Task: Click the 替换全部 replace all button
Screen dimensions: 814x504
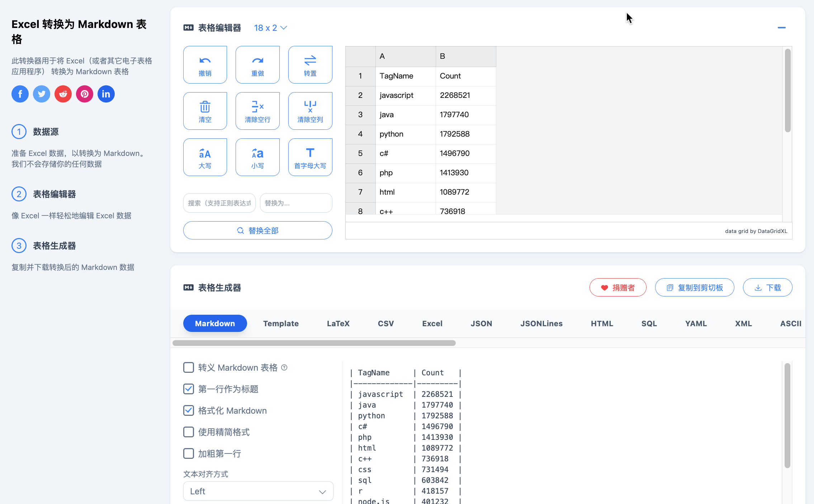Action: click(x=257, y=230)
